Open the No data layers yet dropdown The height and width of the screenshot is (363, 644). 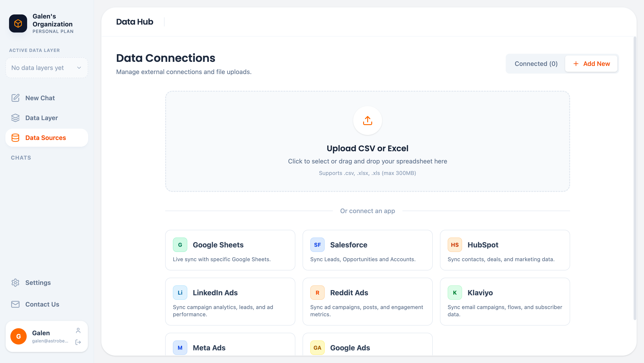[47, 68]
